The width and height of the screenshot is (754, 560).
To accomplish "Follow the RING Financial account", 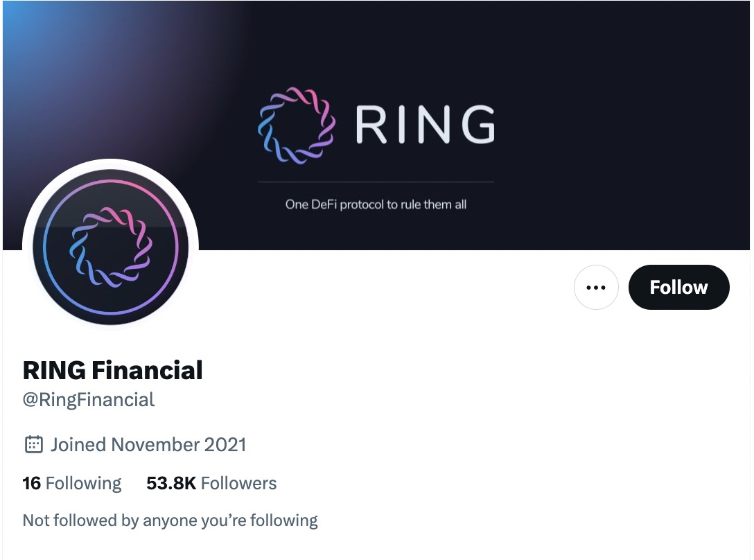I will (678, 287).
